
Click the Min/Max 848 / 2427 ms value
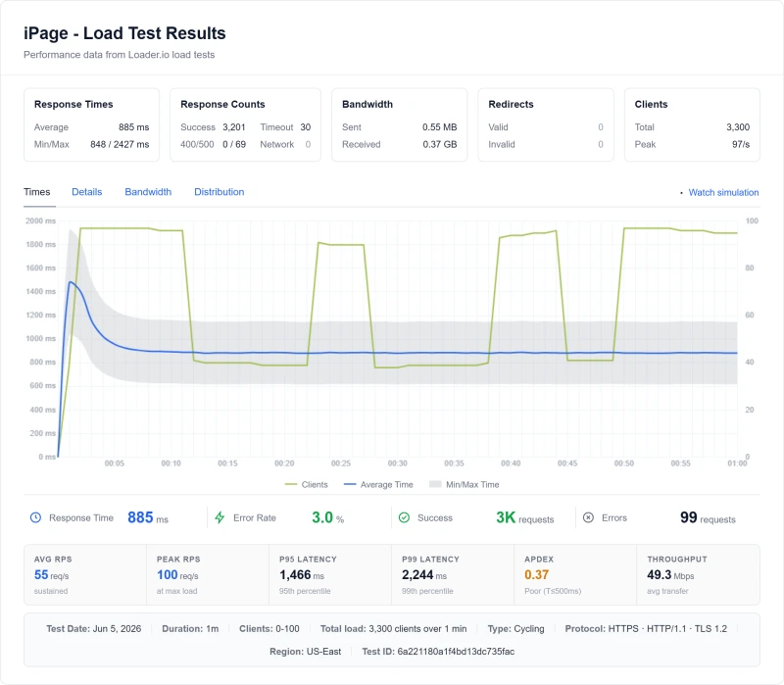tap(120, 144)
